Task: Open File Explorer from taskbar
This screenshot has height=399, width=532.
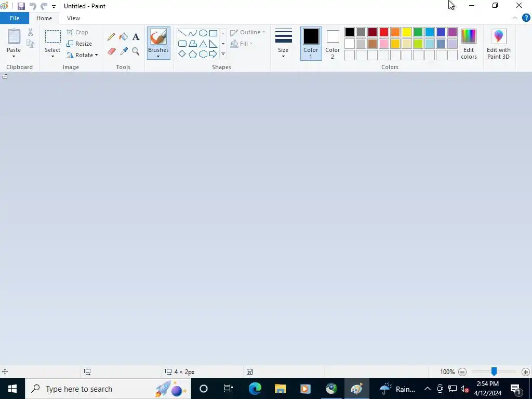Action: click(280, 389)
